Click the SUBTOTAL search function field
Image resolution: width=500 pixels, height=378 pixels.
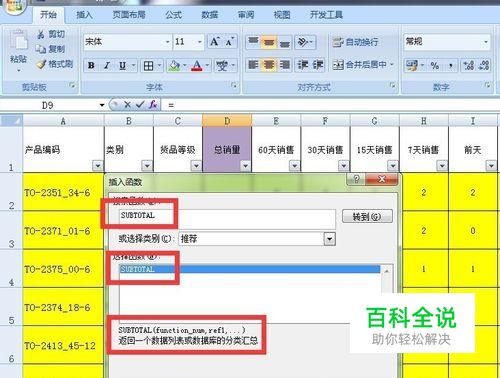point(227,218)
